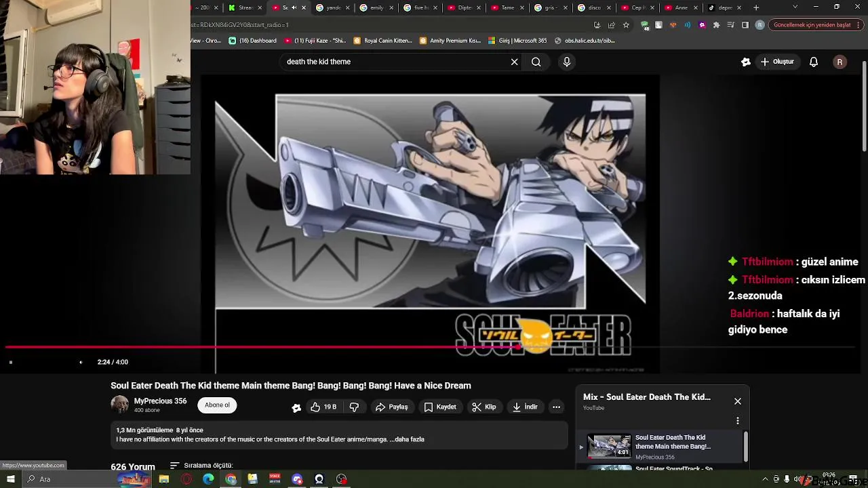Viewport: 868px width, 488px height.
Task: Open the Fujii Kaze bookmark
Action: coord(315,41)
